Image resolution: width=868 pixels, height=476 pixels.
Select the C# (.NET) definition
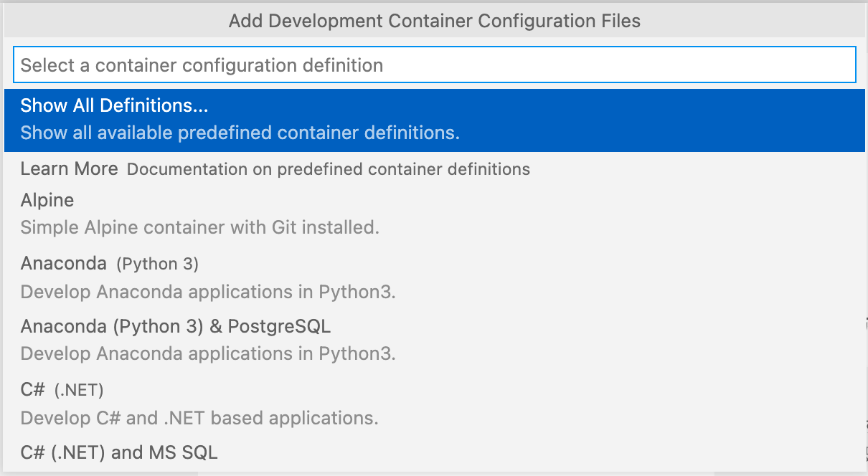34,389
